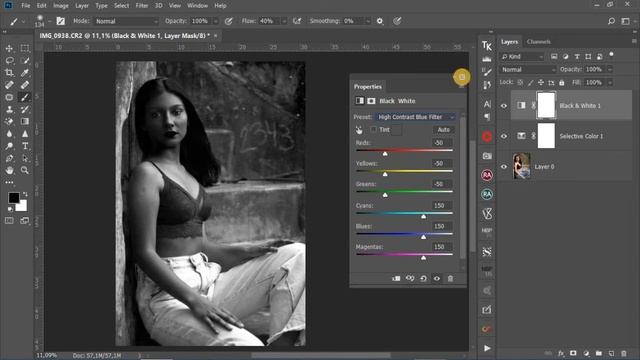Screen dimensions: 640x360
Task: Select the Lasso tool
Action: click(x=9, y=60)
